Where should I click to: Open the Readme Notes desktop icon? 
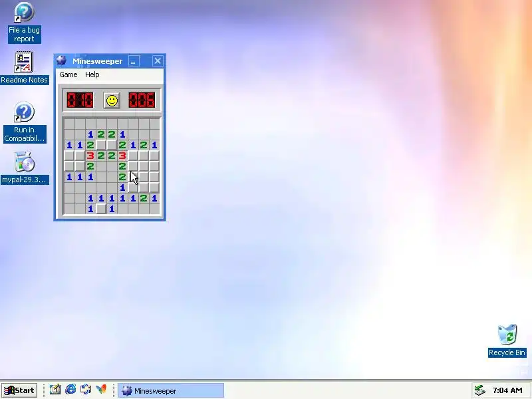point(24,68)
